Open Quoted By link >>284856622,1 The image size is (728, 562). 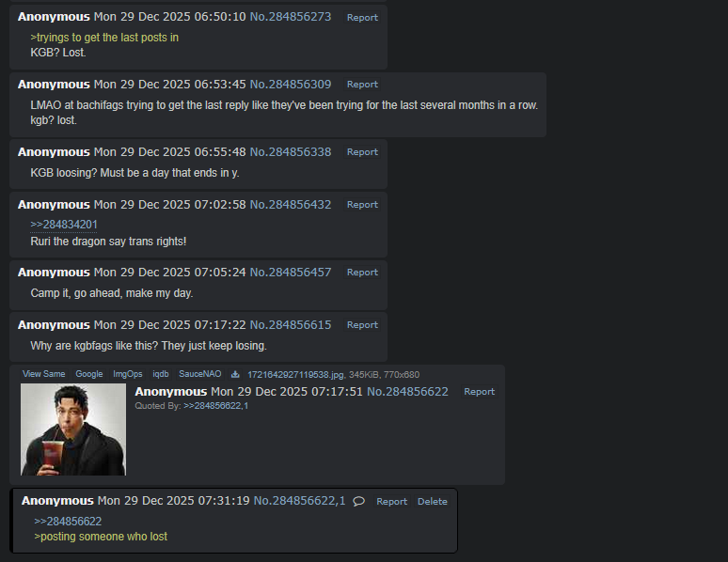point(216,406)
